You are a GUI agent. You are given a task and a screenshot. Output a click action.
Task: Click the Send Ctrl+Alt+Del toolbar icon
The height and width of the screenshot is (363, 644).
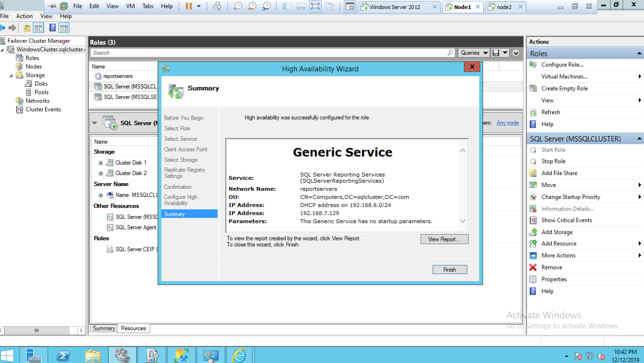click(217, 7)
